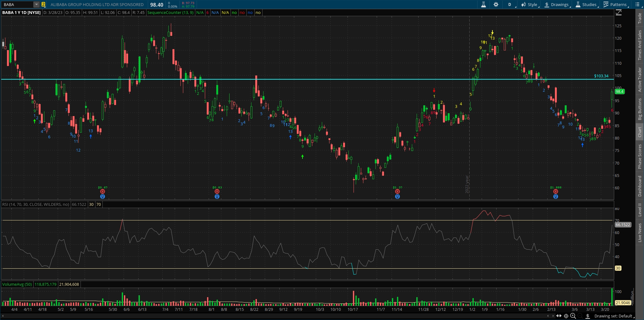The image size is (644, 320).
Task: Click the RSI (14, 70, 30, CLOSE, WILDERS, no) label
Action: [x=36, y=205]
